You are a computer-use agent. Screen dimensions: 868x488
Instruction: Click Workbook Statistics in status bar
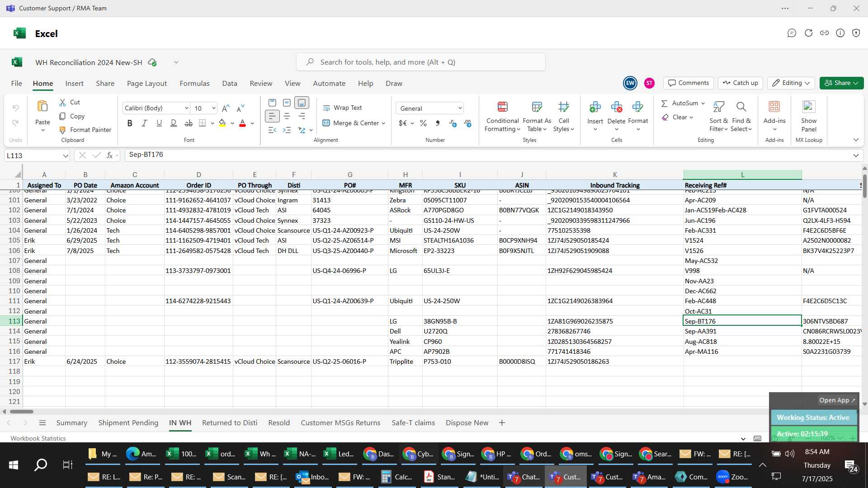(x=38, y=438)
